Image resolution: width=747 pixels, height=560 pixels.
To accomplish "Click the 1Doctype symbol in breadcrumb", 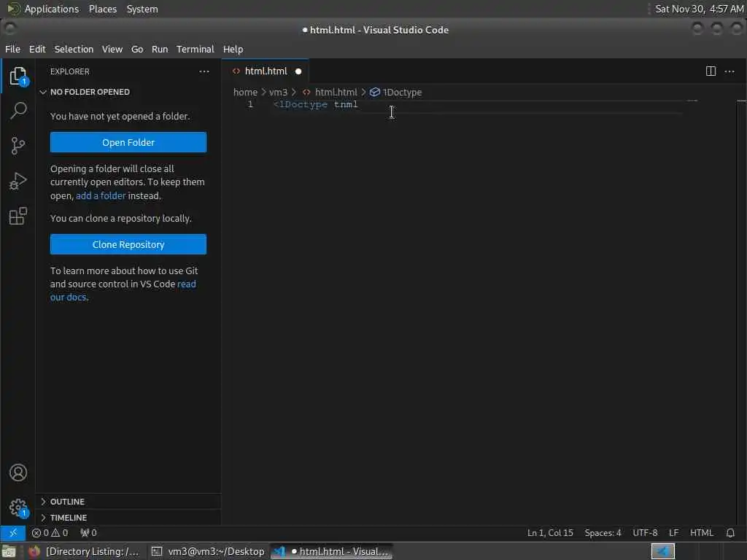I will [x=396, y=92].
